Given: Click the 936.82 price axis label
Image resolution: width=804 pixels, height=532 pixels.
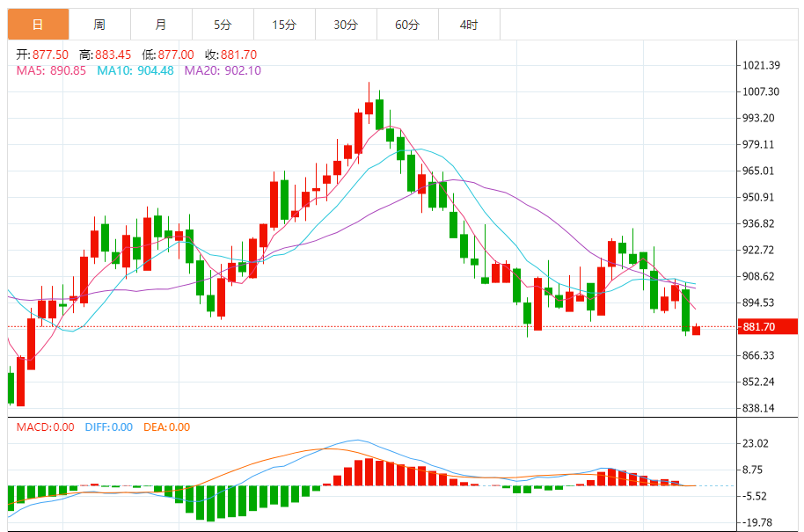Looking at the screenshot, I should (758, 223).
